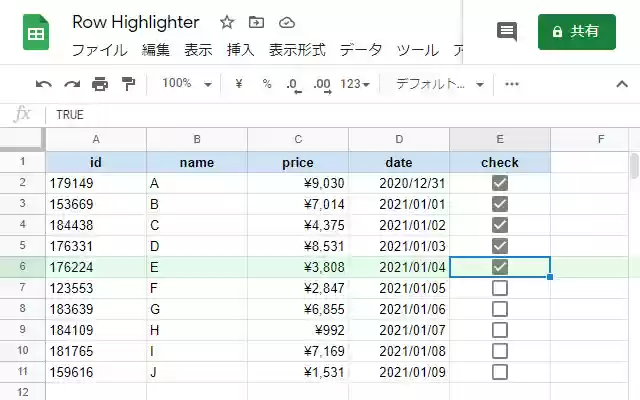Uncheck the checkbox for 2021/01/03
This screenshot has width=640, height=400.
500,246
